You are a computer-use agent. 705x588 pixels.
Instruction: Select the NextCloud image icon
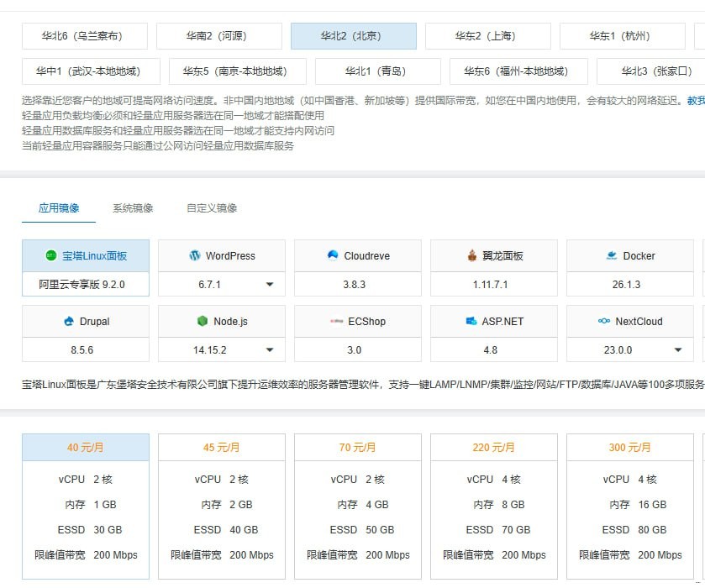click(x=603, y=321)
